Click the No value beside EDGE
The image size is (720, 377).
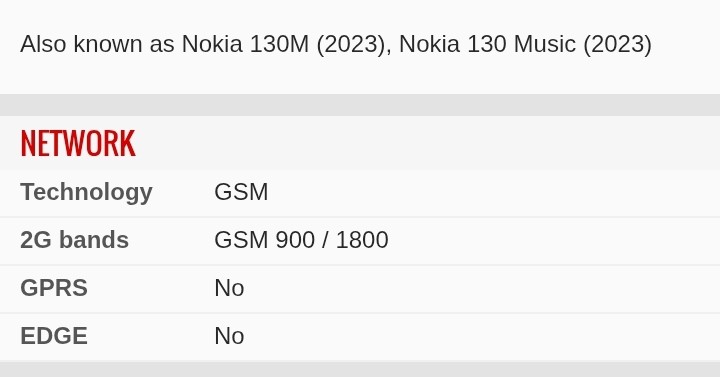pos(229,336)
